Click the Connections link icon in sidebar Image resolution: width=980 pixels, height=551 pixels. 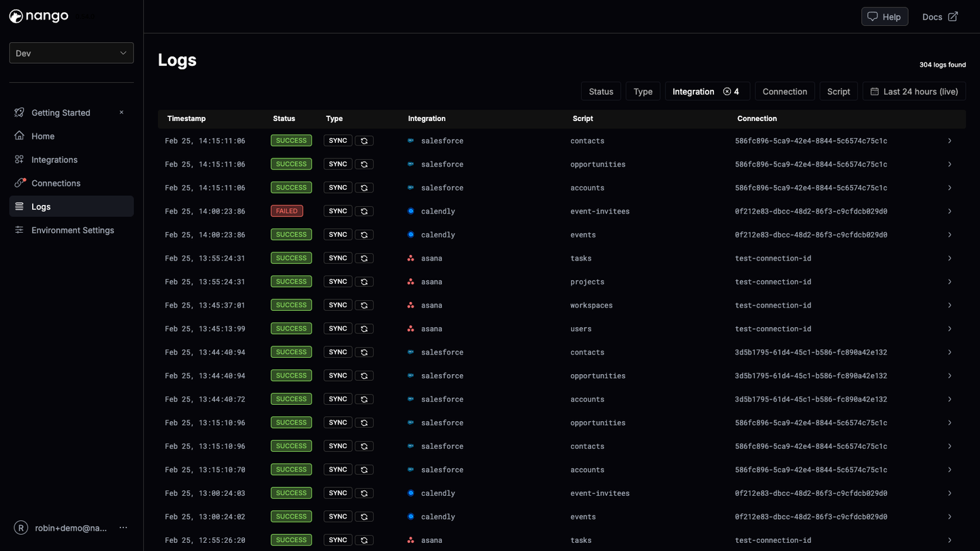tap(20, 183)
